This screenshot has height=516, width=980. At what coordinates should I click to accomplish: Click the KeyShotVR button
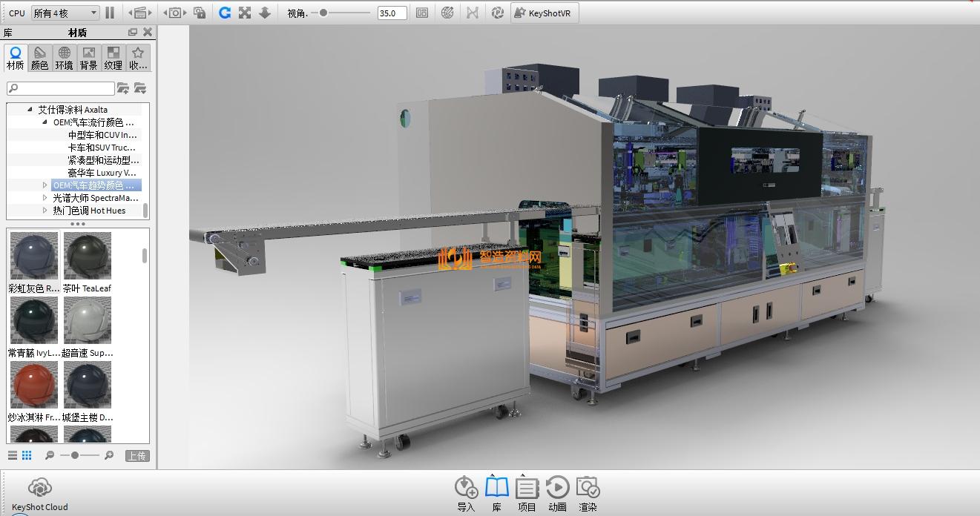click(x=545, y=13)
